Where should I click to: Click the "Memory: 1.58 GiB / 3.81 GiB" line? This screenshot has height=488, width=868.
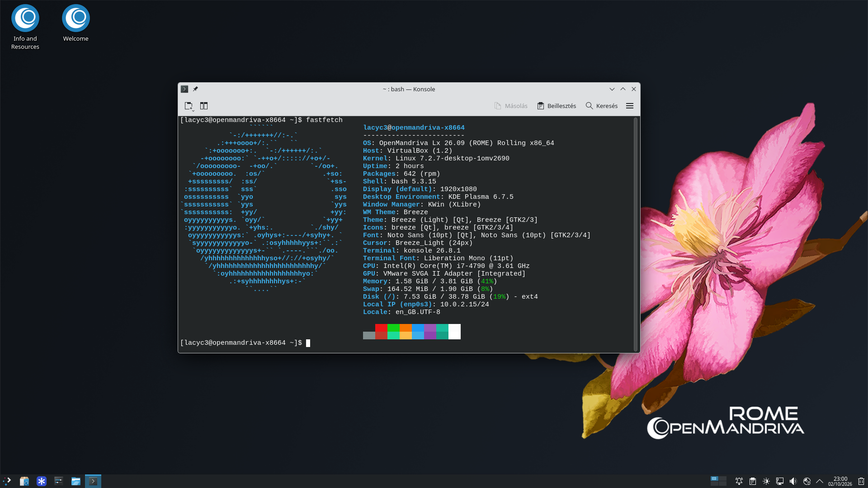(430, 282)
